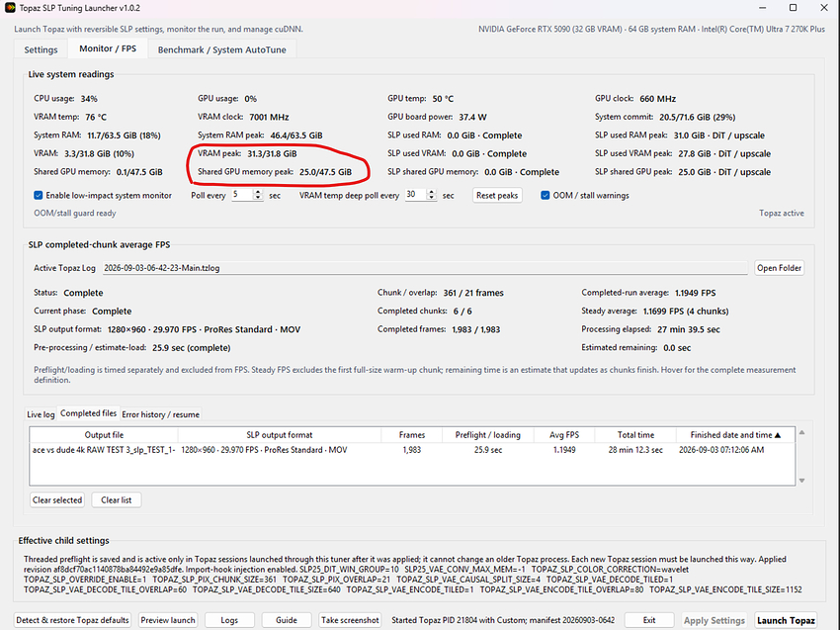Viewport: 840px width, 630px height.
Task: Sort by the Avg FPS column header
Action: click(x=564, y=435)
